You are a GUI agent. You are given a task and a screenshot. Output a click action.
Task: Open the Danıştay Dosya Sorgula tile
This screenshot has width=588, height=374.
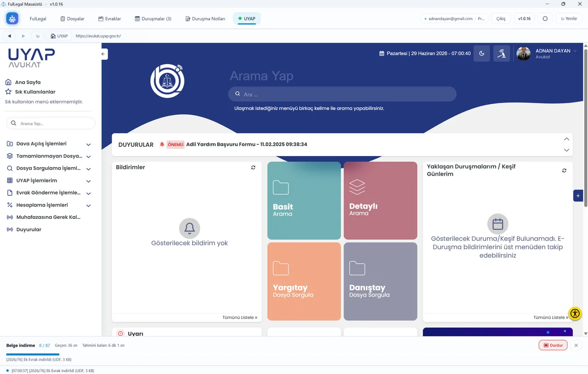point(380,281)
